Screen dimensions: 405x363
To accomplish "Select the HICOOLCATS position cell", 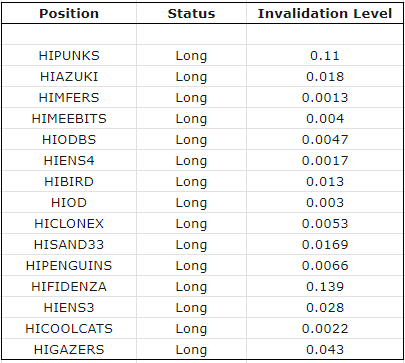I will click(x=69, y=328).
